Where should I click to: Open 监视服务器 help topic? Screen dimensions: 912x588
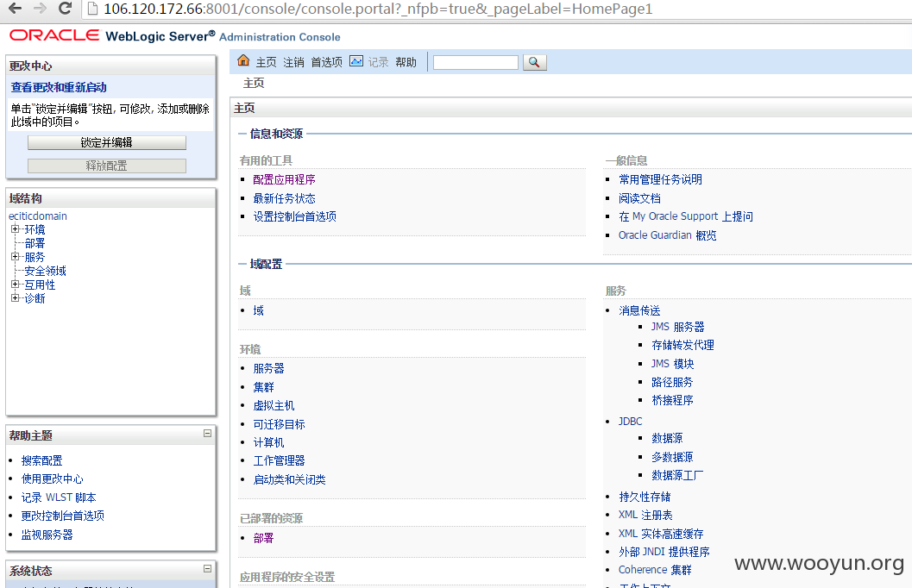coord(47,535)
